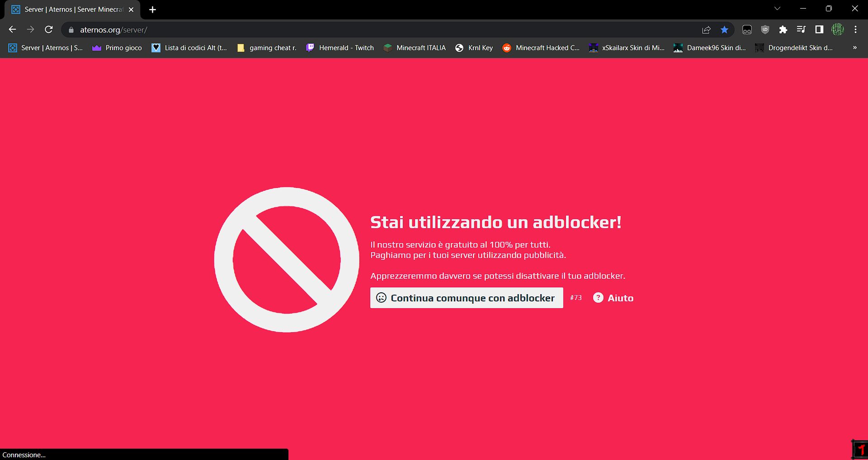Close the Aternos server tab
The image size is (868, 460).
131,9
